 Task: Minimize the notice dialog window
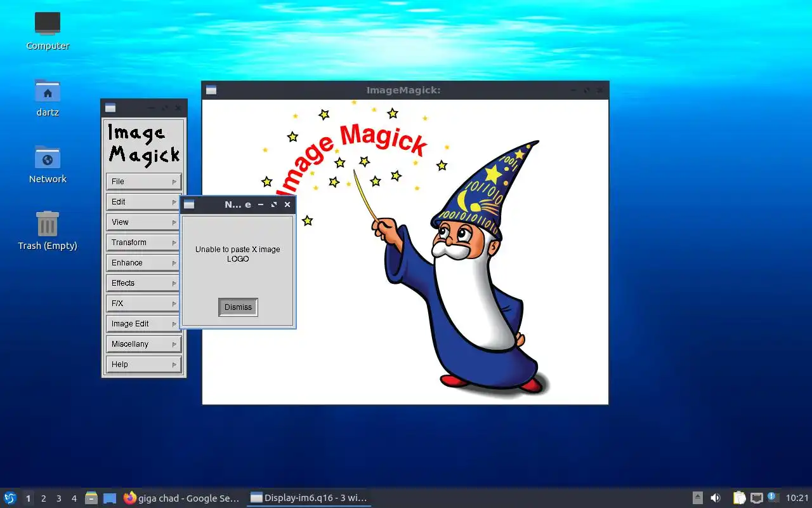tap(261, 204)
